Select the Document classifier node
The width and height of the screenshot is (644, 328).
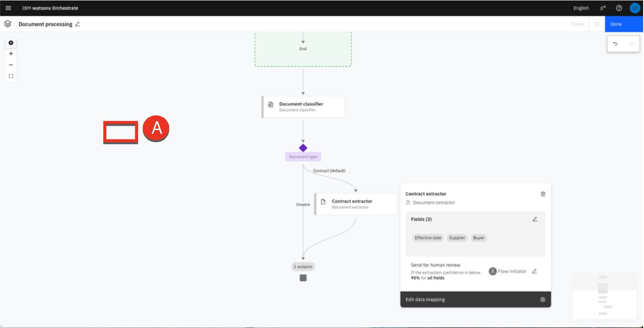pos(303,107)
